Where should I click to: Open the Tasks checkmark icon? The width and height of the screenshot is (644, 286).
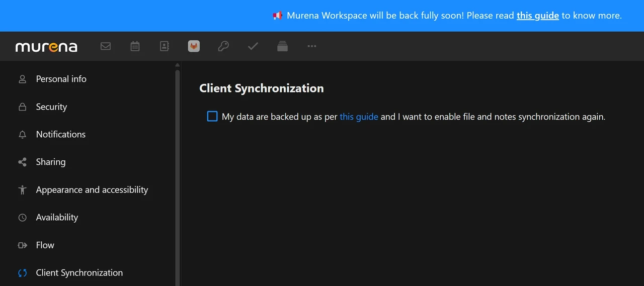253,46
